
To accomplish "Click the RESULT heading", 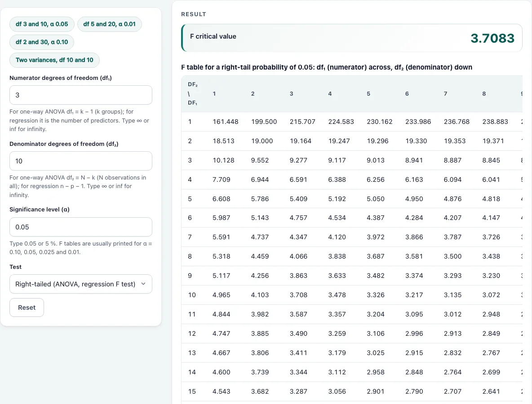I will [194, 14].
